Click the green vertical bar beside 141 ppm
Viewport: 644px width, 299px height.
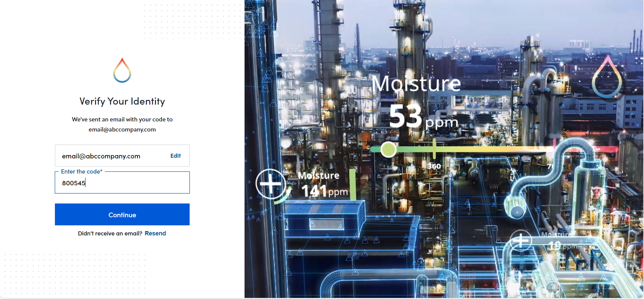click(x=352, y=184)
